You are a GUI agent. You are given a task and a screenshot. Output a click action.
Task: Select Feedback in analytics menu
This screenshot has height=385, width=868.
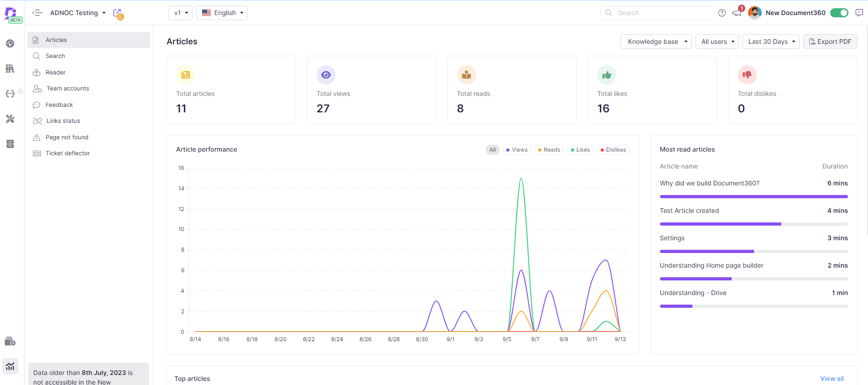(x=88, y=105)
